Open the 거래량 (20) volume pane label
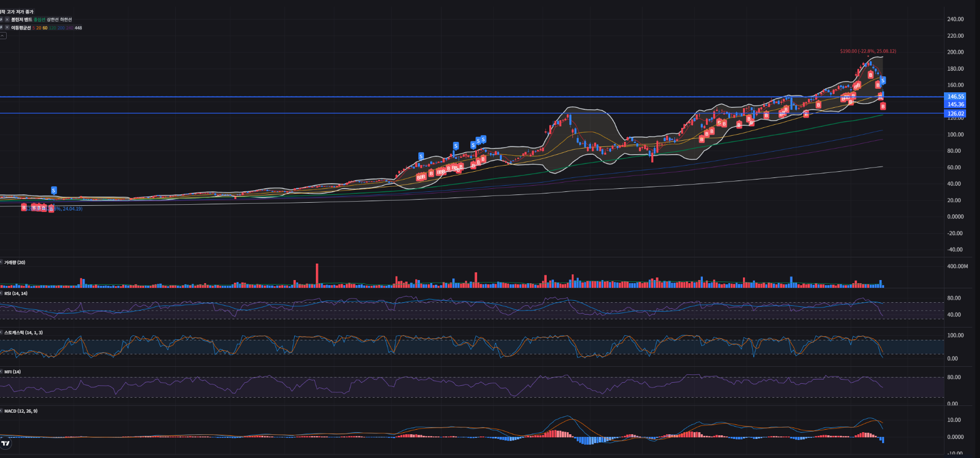This screenshot has width=980, height=458. click(x=14, y=263)
